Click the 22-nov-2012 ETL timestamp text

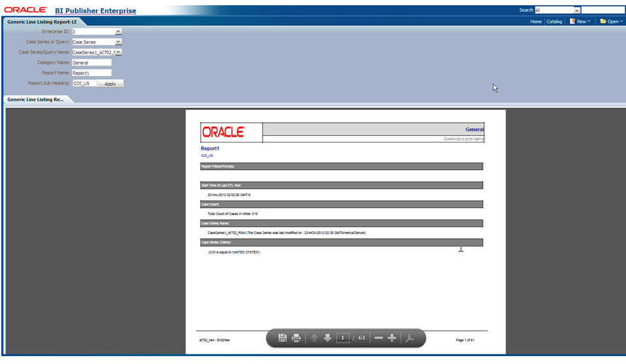(x=229, y=195)
